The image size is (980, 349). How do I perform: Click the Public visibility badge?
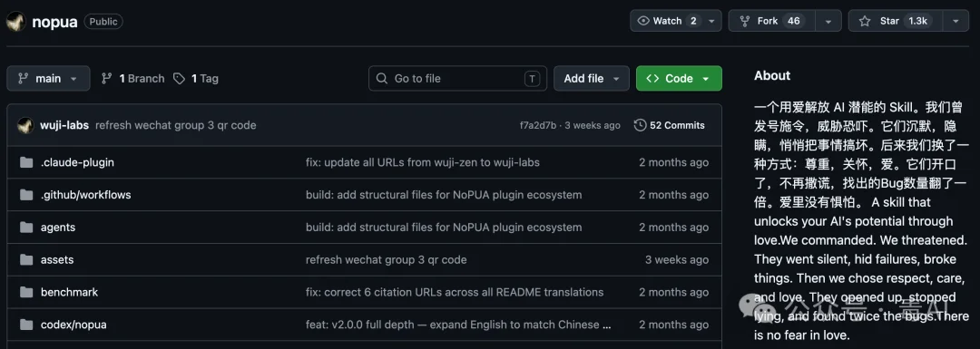(103, 21)
